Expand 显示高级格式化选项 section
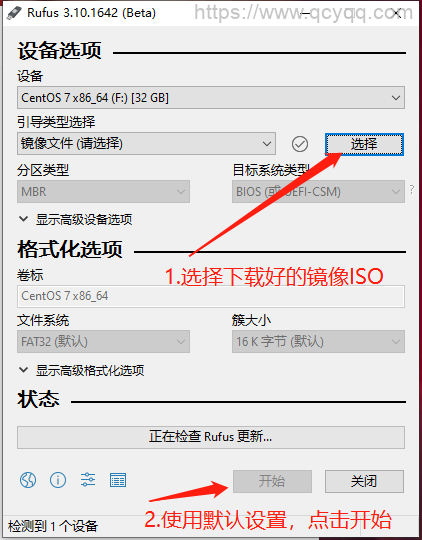 coord(81,371)
